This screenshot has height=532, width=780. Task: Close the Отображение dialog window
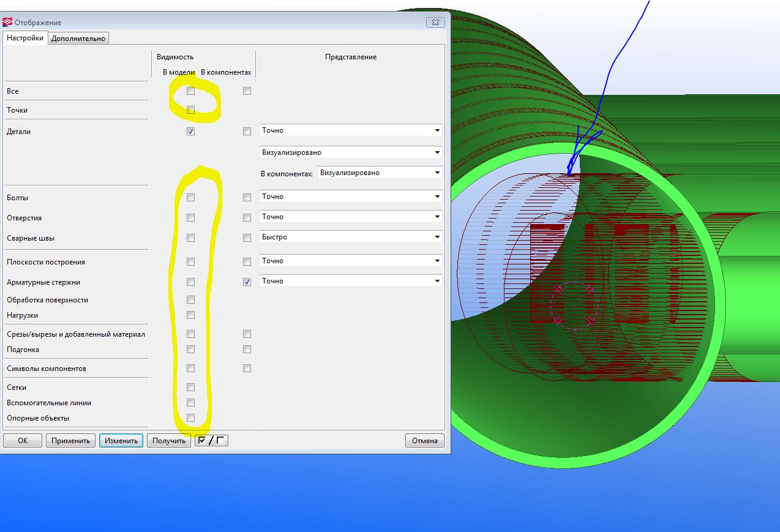click(435, 22)
